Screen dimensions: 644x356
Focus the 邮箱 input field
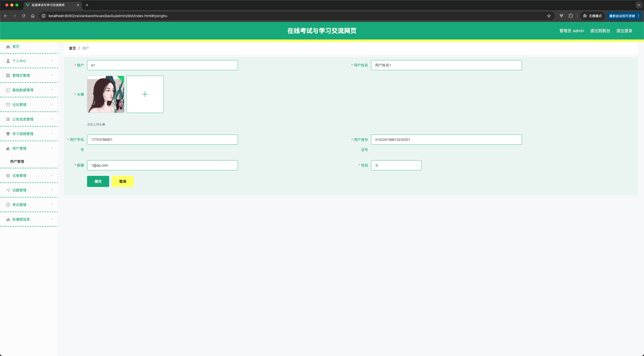[162, 165]
